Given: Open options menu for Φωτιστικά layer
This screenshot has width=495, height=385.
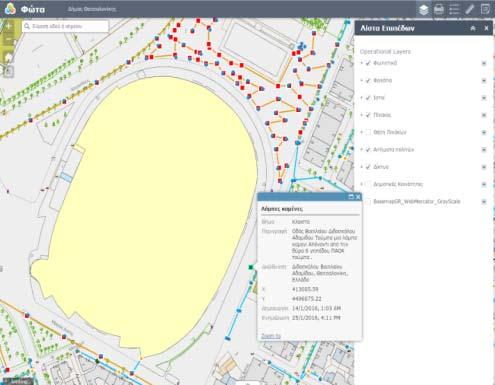Looking at the screenshot, I should coord(484,63).
